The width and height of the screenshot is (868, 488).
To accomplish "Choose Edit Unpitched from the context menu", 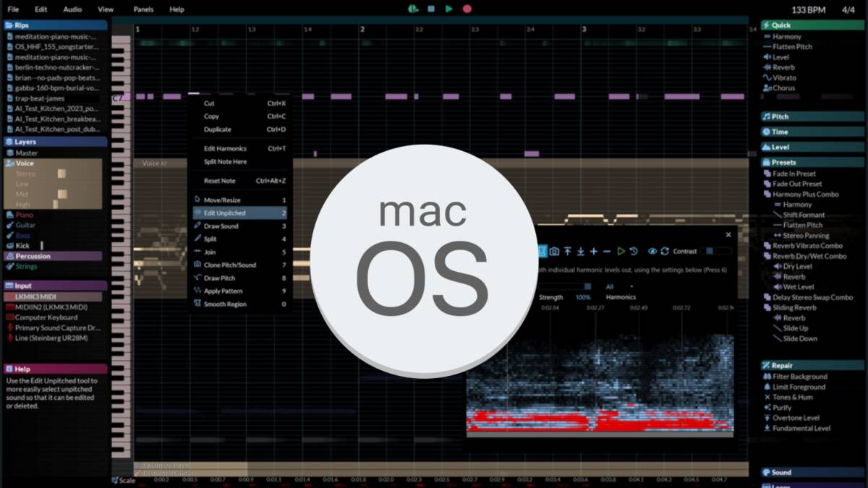I will click(x=224, y=213).
